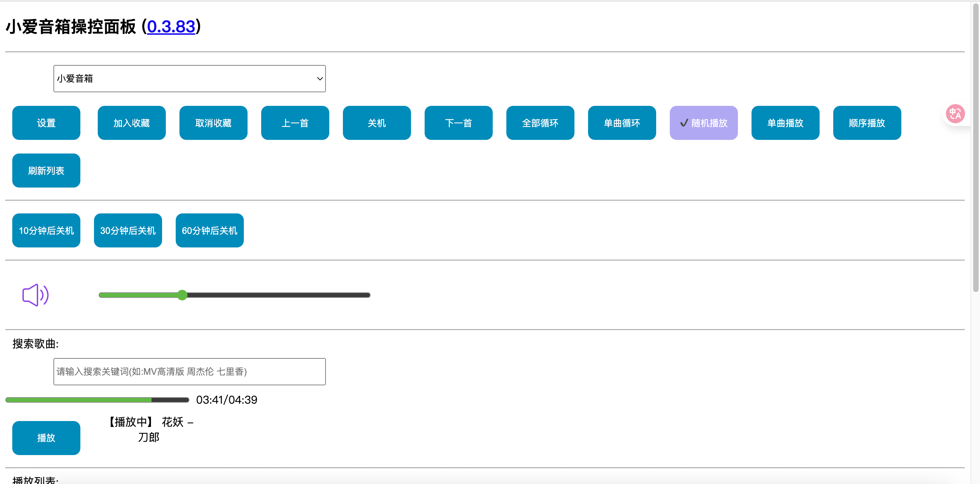Image resolution: width=980 pixels, height=484 pixels.
Task: Click the song search keyword field
Action: (x=189, y=371)
